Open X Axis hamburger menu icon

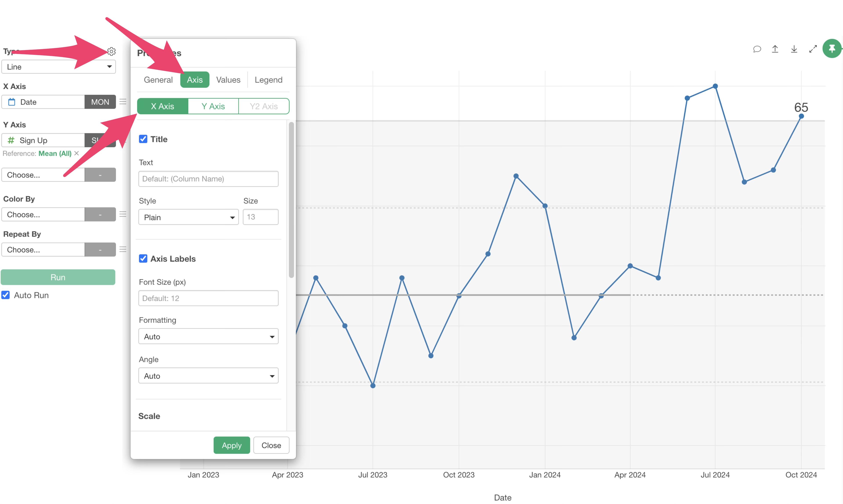point(123,102)
